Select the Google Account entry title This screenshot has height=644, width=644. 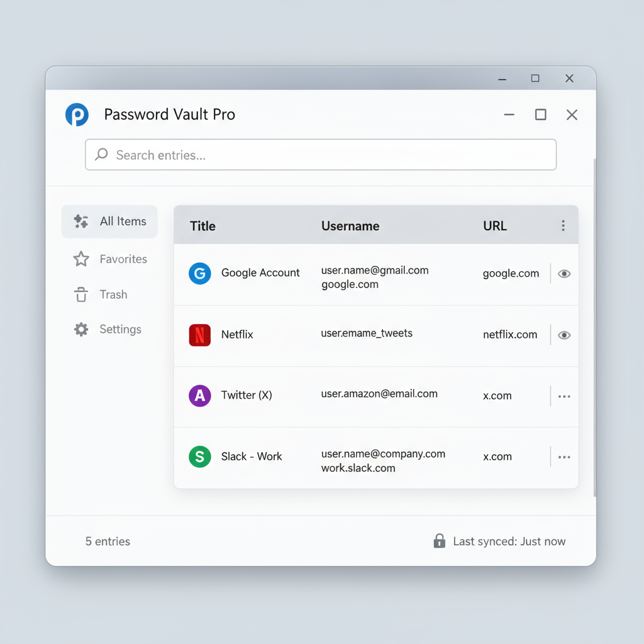[x=260, y=273]
